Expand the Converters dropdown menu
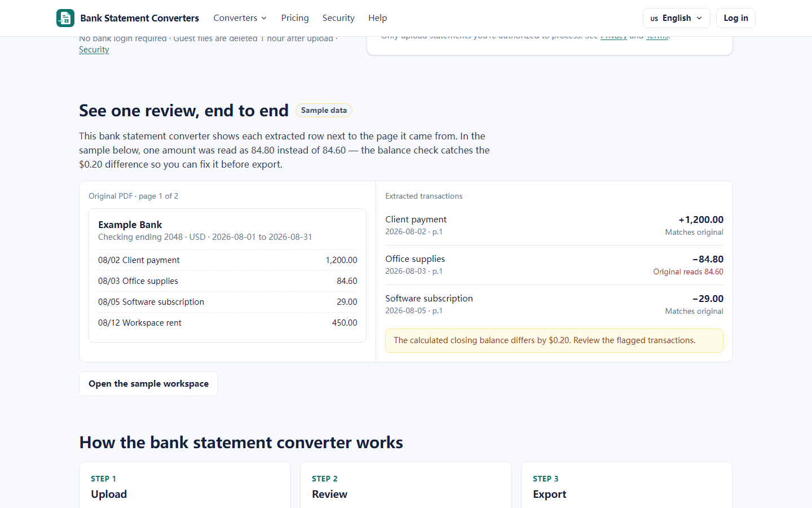 click(240, 18)
